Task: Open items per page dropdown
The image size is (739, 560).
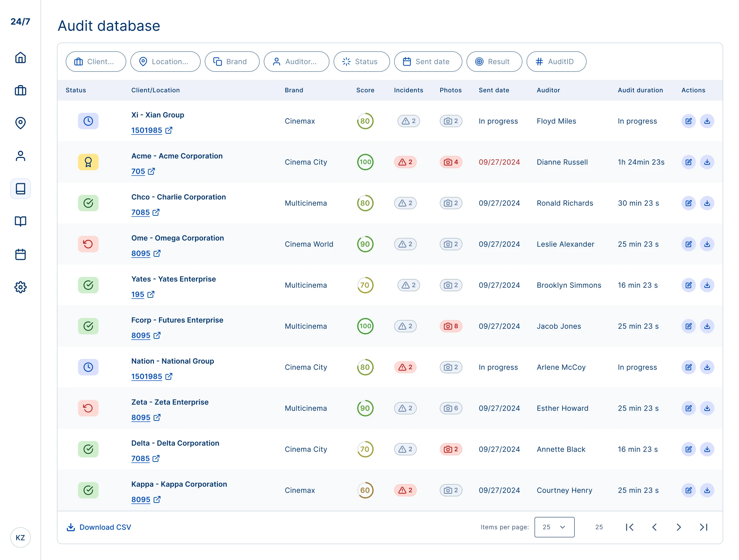Action: pyautogui.click(x=554, y=527)
